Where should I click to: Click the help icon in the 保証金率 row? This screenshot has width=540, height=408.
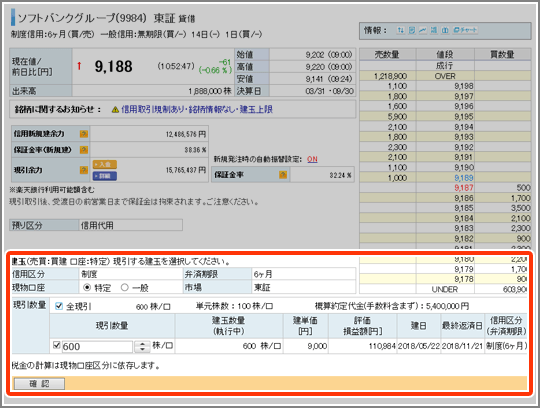pos(283,175)
